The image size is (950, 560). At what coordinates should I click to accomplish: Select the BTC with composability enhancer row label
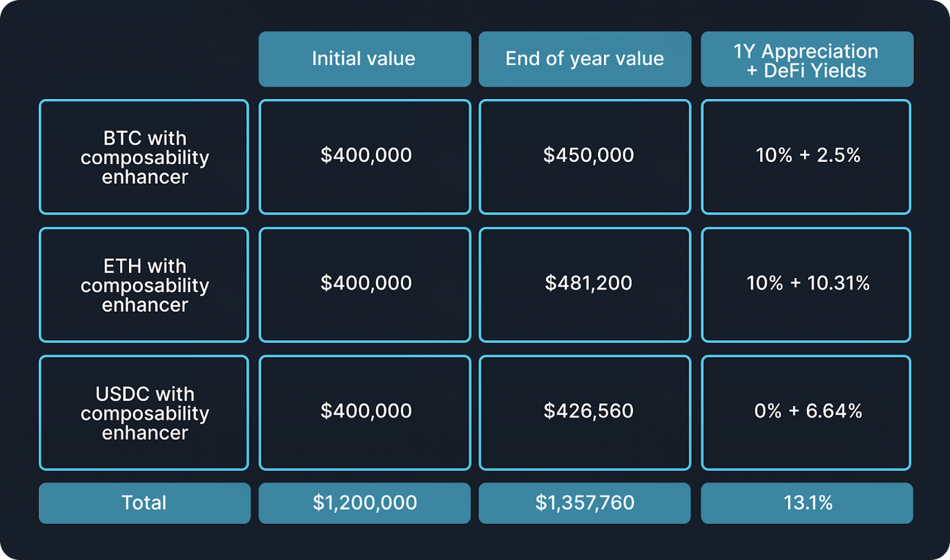click(145, 157)
